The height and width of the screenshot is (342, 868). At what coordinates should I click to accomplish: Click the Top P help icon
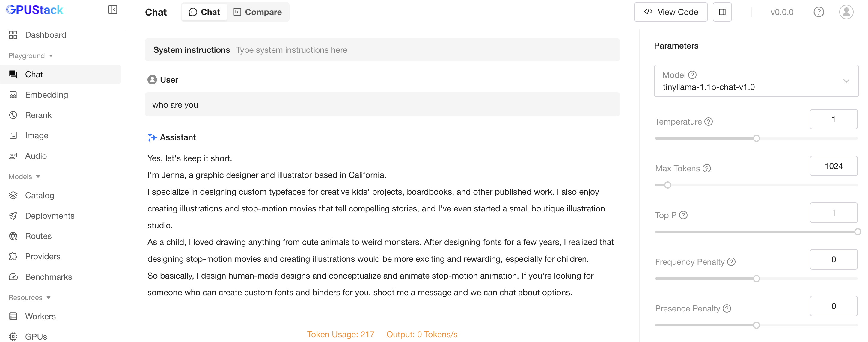683,215
